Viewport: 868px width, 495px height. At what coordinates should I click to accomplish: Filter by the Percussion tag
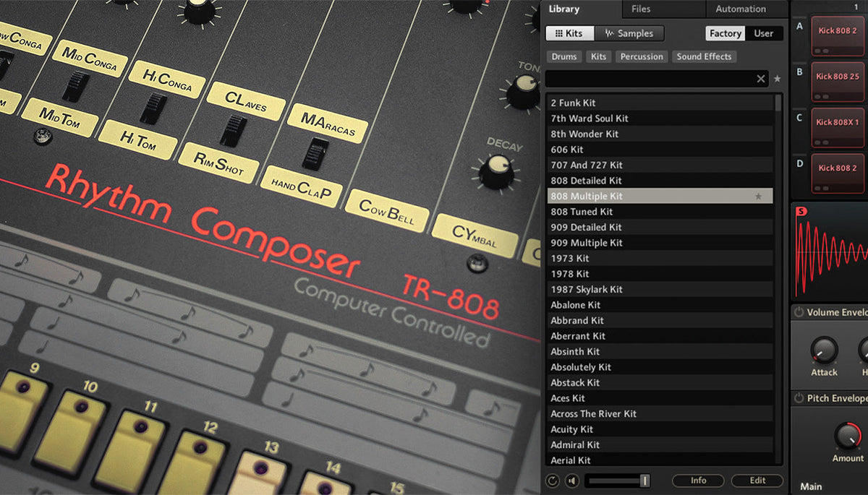[642, 56]
